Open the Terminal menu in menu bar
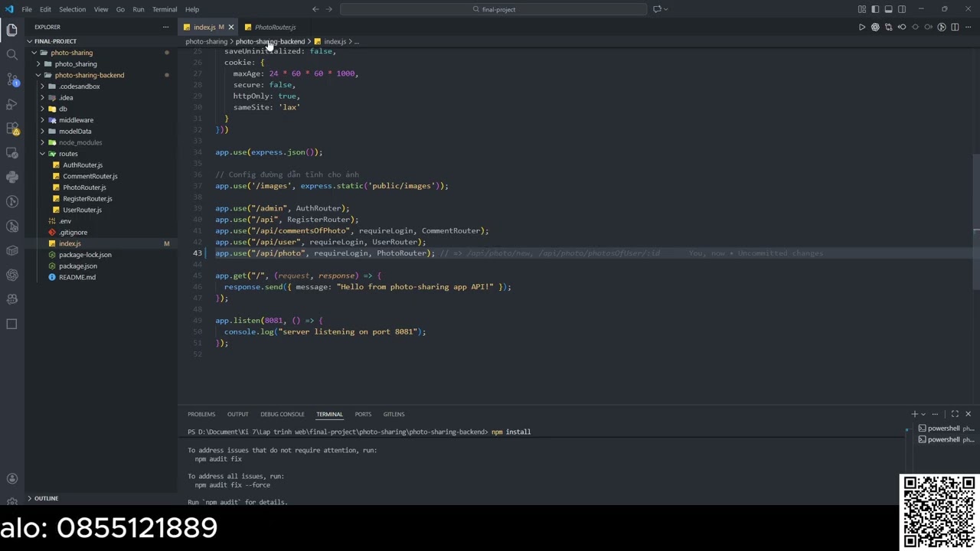980x551 pixels. pos(165,9)
